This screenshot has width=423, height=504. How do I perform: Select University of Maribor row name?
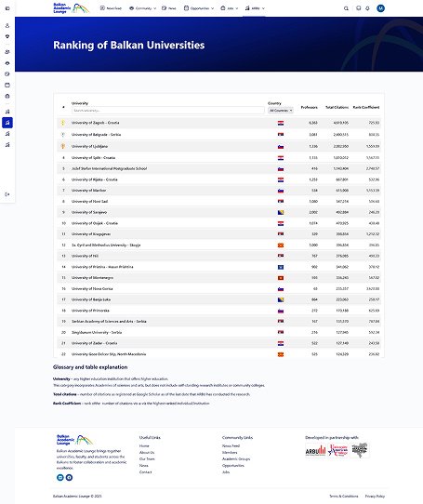pos(88,191)
